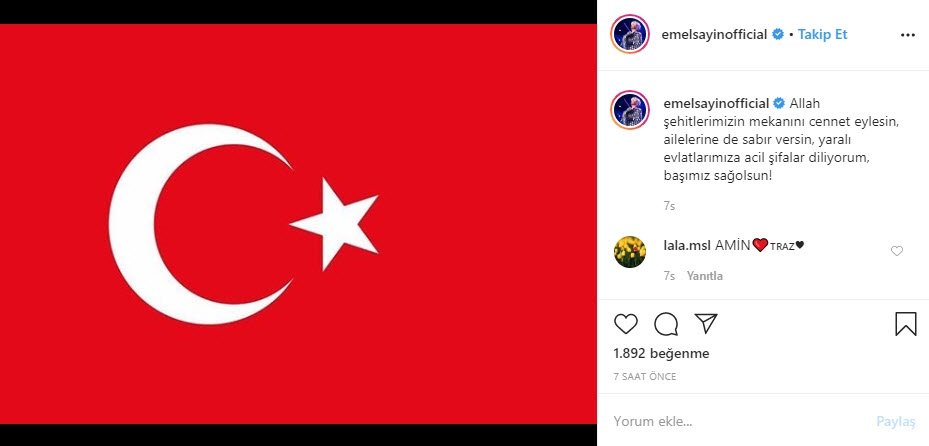The image size is (929, 446).
Task: Share post via paper plane icon
Action: (x=706, y=323)
